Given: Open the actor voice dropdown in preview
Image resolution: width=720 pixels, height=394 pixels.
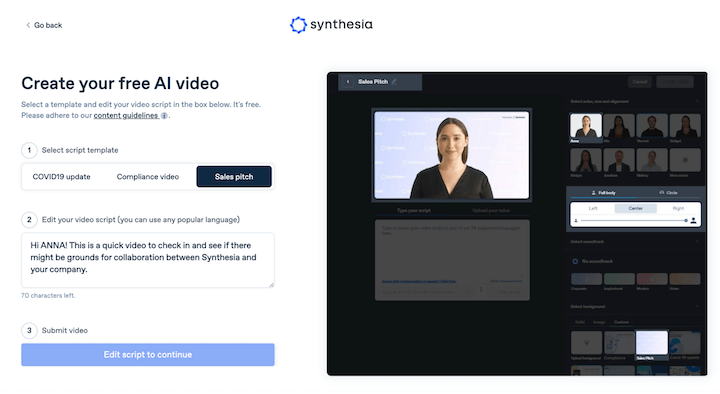Looking at the screenshot, I should click(425, 292).
